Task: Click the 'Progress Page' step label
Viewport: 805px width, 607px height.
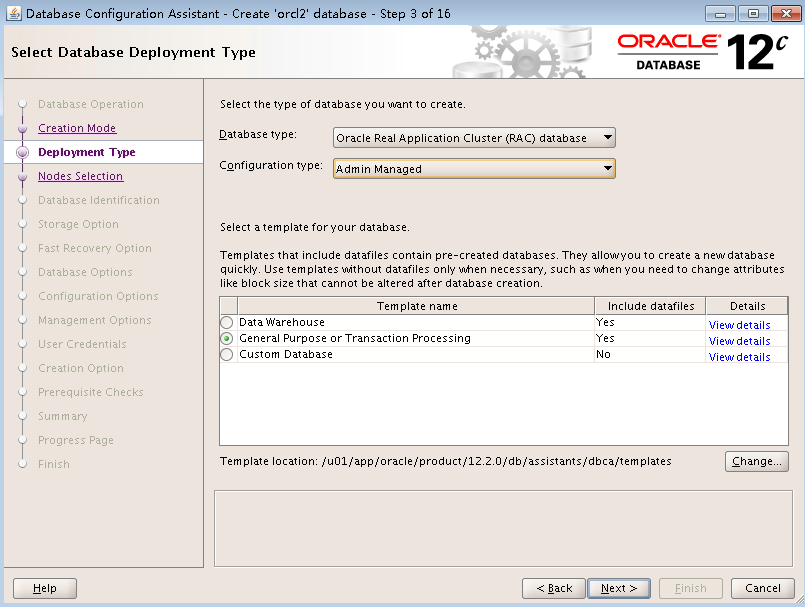Action: tap(76, 440)
